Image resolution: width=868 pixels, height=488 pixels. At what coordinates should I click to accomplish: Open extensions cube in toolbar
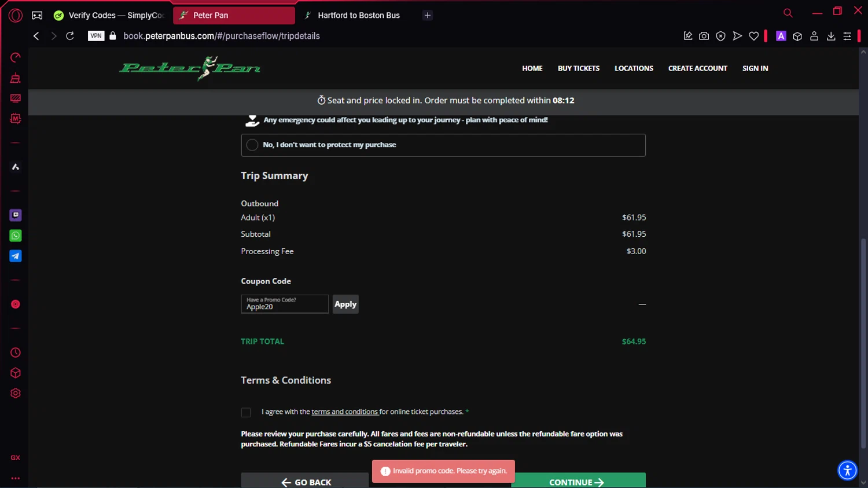tap(797, 36)
